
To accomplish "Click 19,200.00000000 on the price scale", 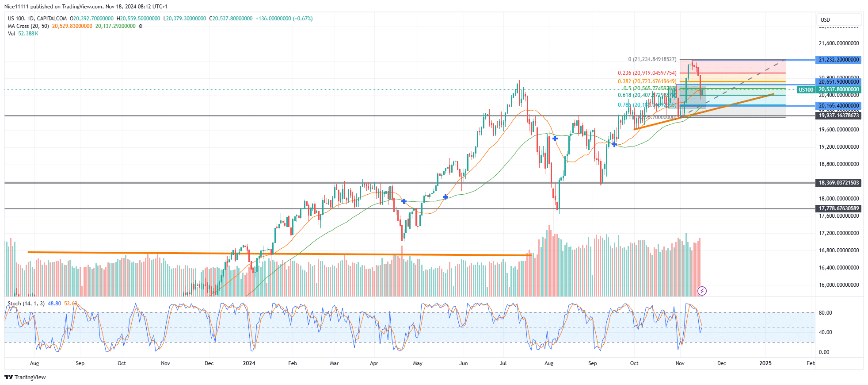I will coord(839,147).
